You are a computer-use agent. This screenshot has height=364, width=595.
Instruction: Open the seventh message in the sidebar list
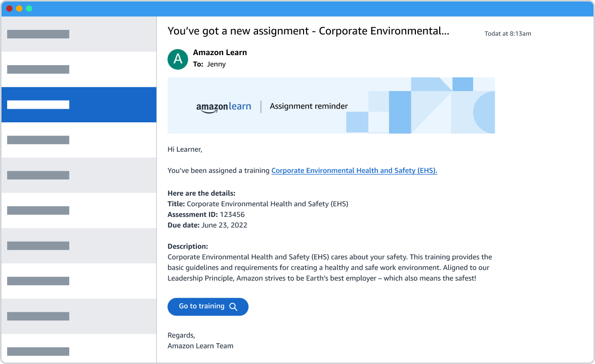(79, 246)
